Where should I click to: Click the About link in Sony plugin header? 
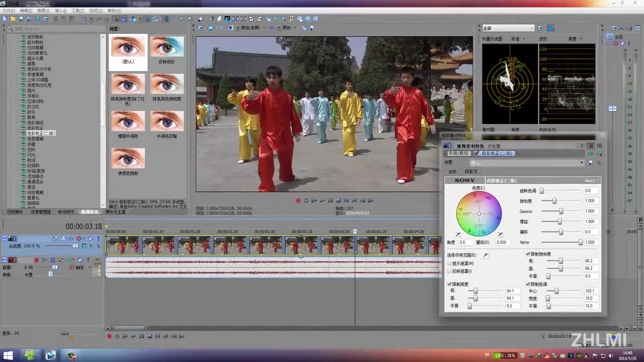590,180
